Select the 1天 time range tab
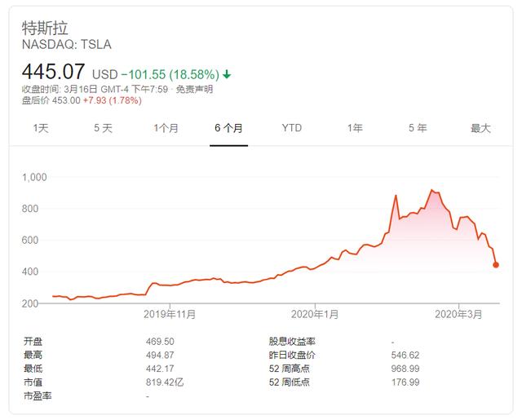Screen dimensions: 522x420 (x=41, y=128)
